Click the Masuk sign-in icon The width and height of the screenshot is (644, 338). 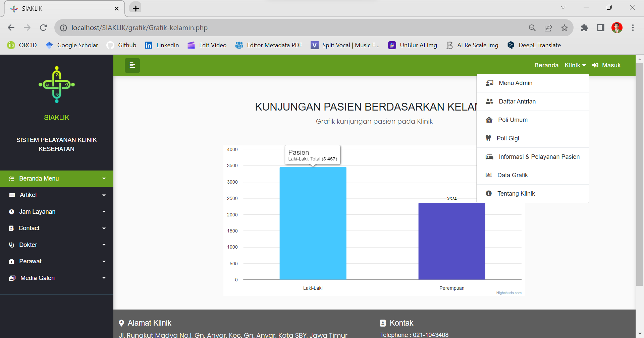click(x=595, y=65)
